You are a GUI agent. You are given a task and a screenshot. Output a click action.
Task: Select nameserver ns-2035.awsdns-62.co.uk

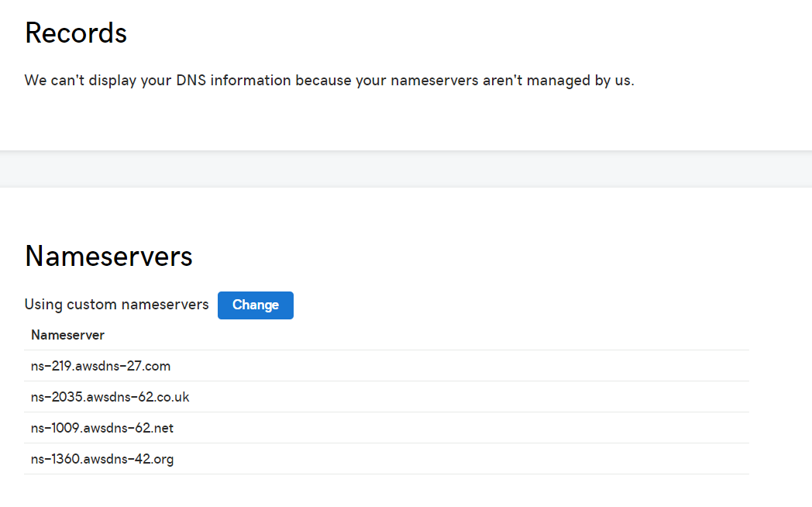pyautogui.click(x=110, y=397)
